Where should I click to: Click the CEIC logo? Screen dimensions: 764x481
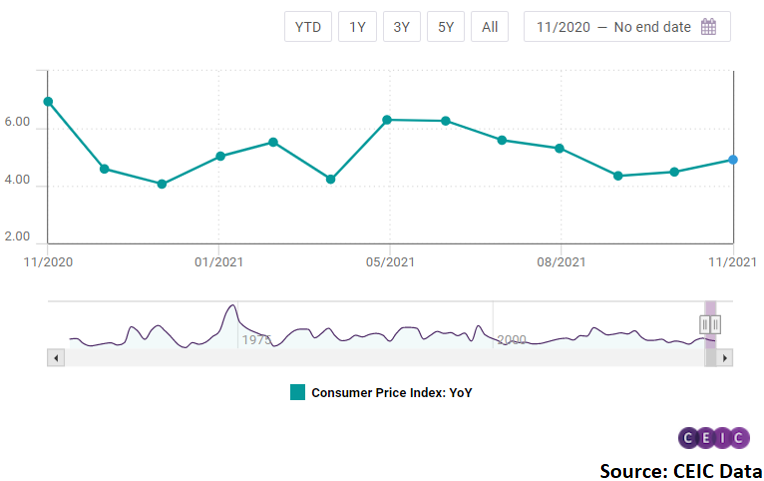[712, 438]
